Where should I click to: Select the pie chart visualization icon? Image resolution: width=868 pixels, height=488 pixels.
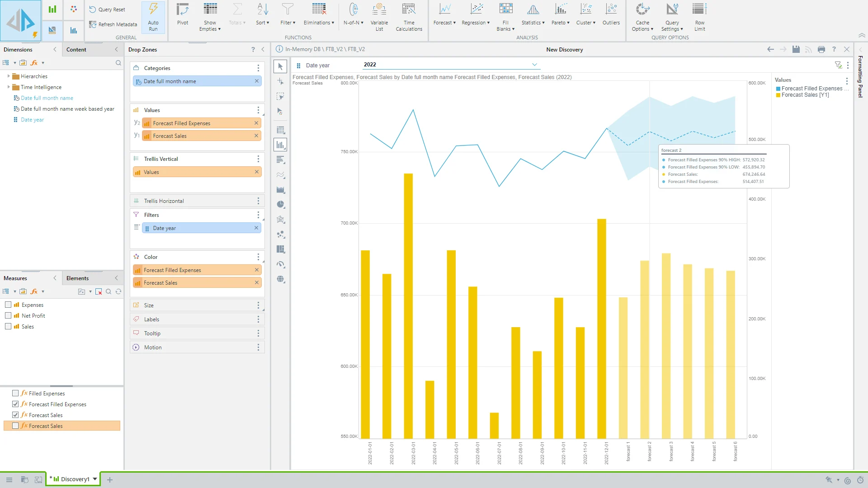coord(281,205)
